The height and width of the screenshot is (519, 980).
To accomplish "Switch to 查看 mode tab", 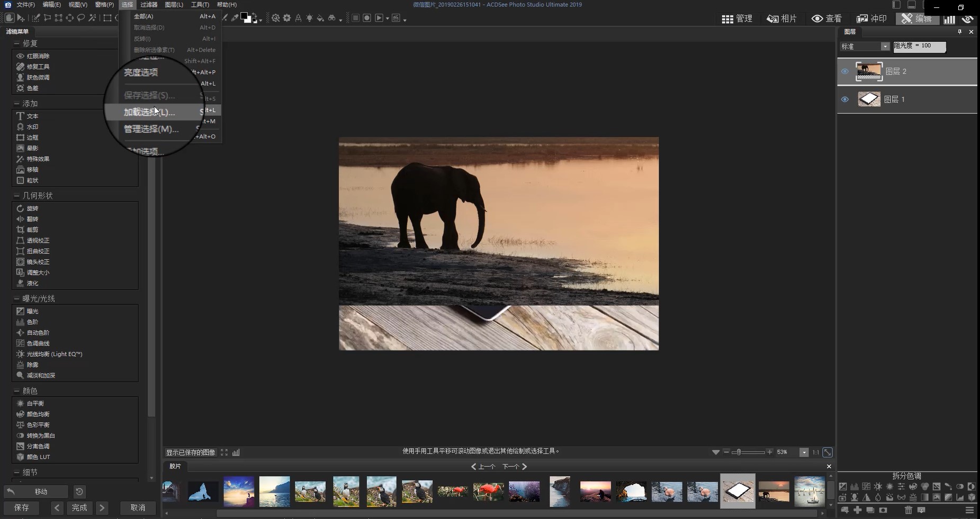I will (826, 19).
